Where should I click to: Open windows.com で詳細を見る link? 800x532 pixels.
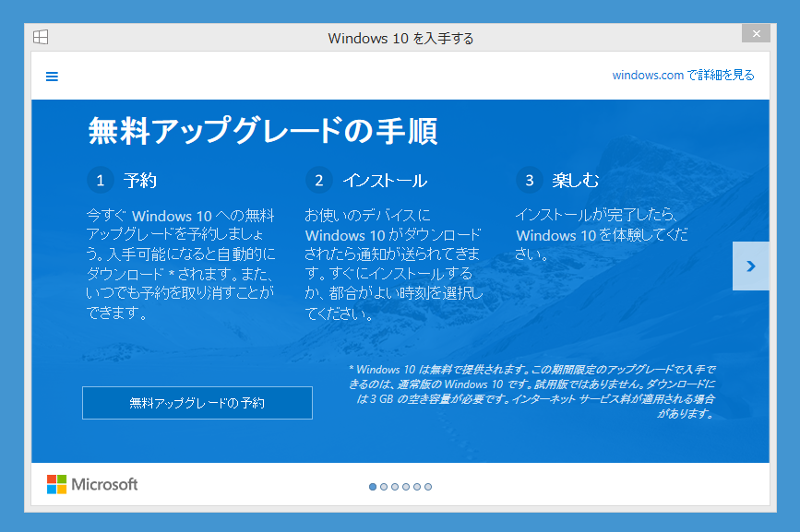coord(683,75)
